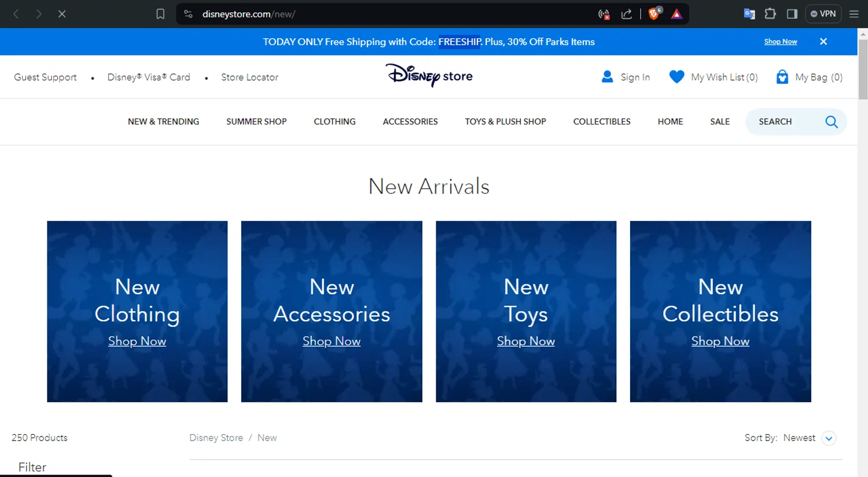
Task: Click Newest sort option text
Action: pos(799,438)
